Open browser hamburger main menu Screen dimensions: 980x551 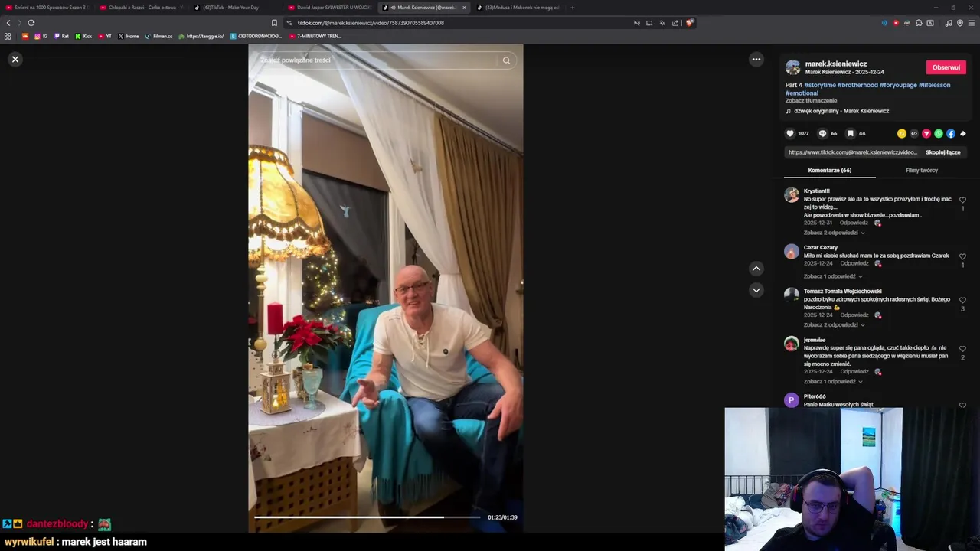tap(972, 23)
